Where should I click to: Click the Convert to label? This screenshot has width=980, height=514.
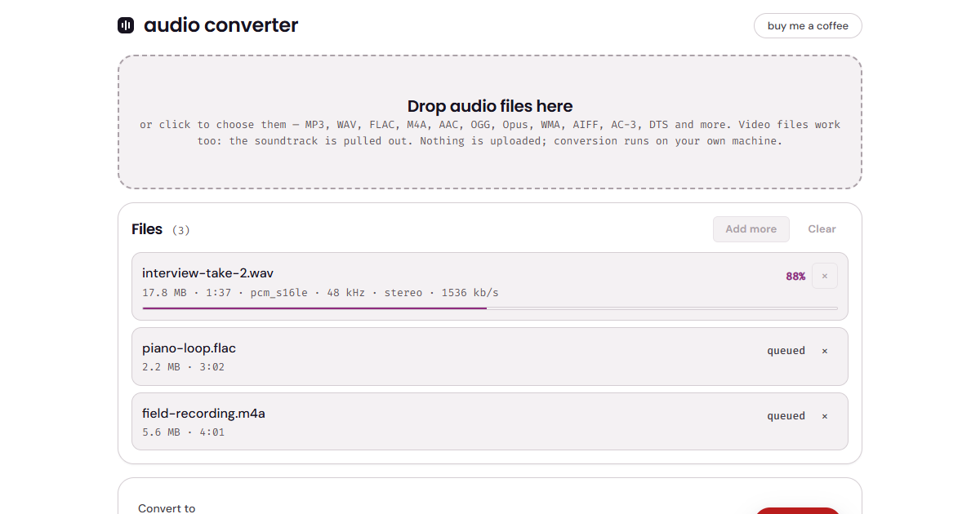[167, 508]
